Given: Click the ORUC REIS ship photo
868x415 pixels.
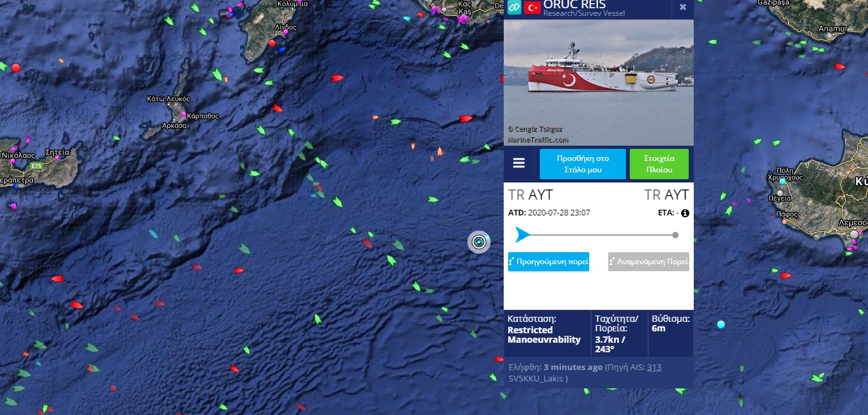Looking at the screenshot, I should click(599, 82).
